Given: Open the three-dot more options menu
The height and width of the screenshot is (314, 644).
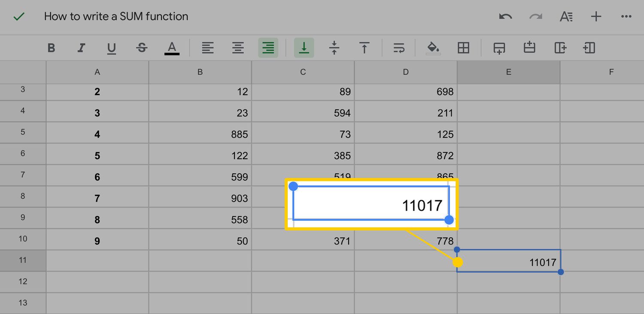Looking at the screenshot, I should (626, 17).
